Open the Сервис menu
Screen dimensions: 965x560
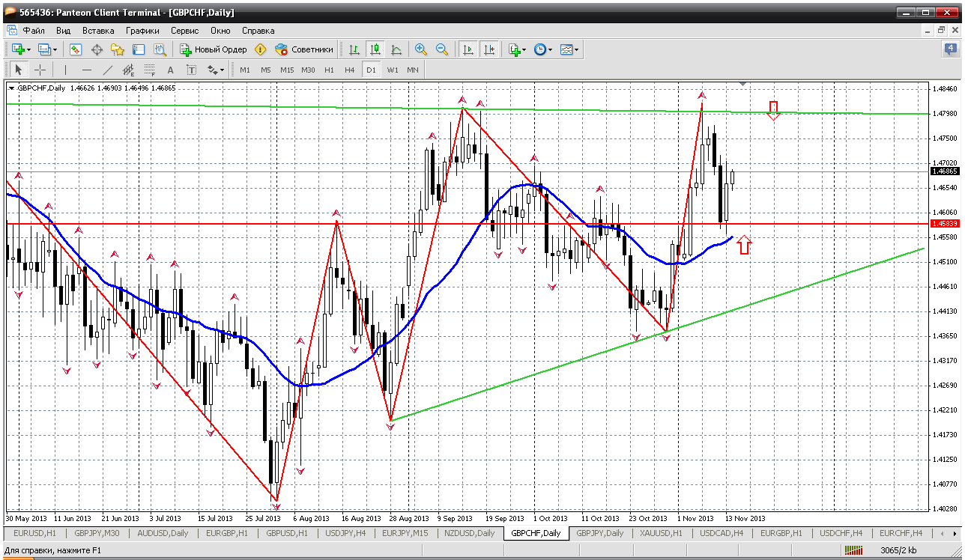tap(185, 31)
